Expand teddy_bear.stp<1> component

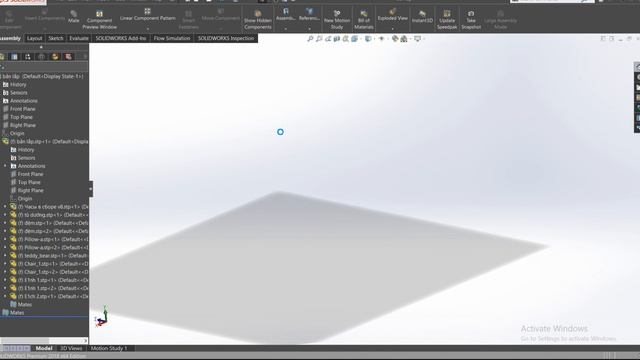5,256
